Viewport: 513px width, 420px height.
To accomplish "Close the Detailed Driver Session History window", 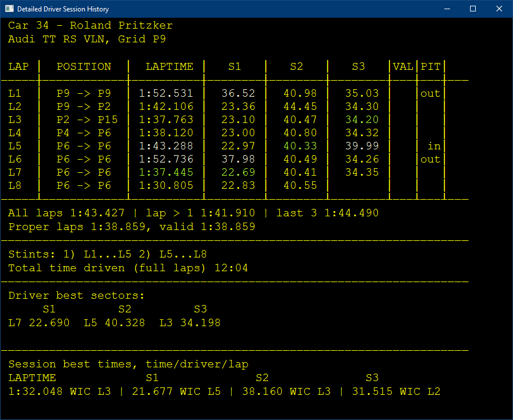I will pyautogui.click(x=499, y=9).
